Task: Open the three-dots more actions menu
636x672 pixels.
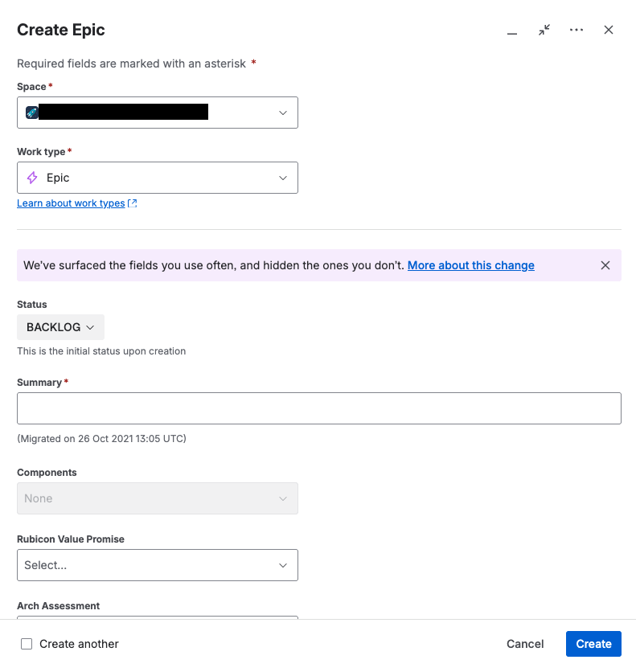Action: (577, 30)
